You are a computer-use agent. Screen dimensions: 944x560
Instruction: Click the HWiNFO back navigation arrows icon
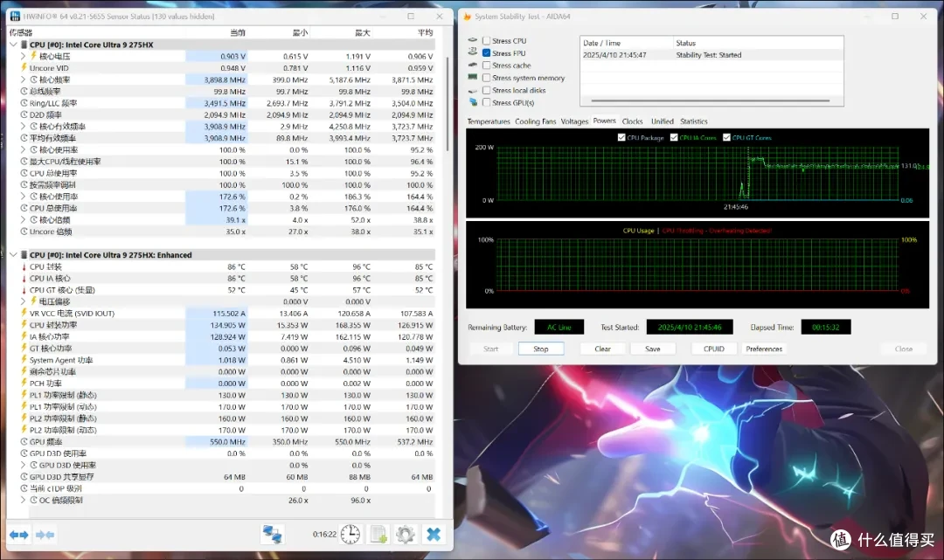point(18,534)
